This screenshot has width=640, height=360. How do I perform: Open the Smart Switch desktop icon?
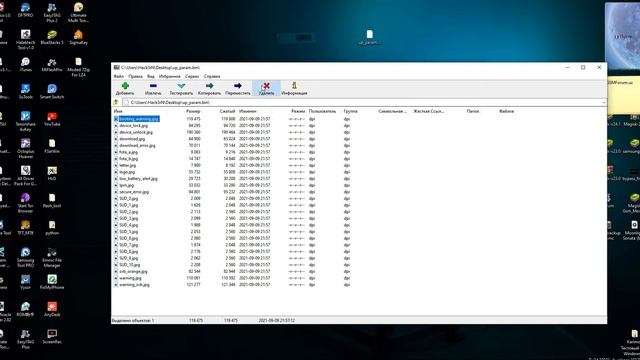[x=52, y=92]
